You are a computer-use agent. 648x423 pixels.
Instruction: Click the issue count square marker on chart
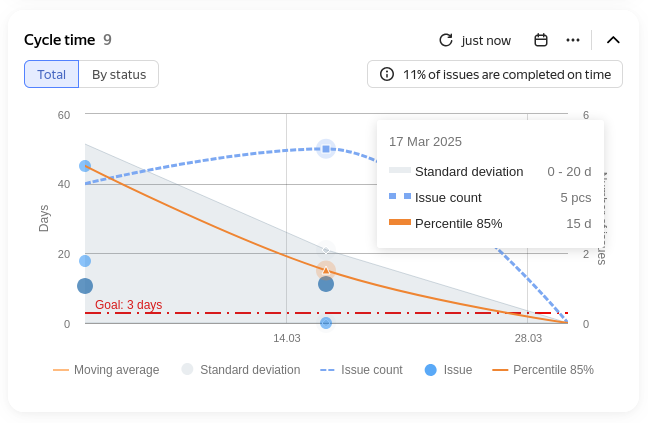point(326,149)
